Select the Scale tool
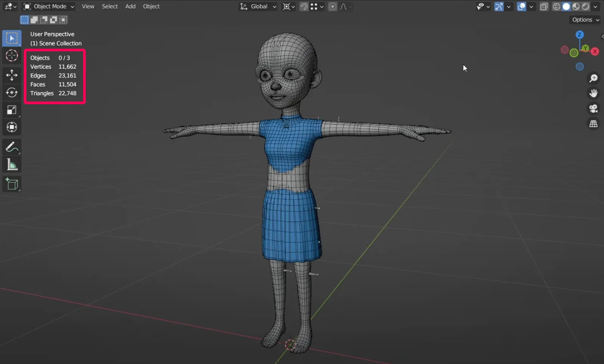 [12, 110]
